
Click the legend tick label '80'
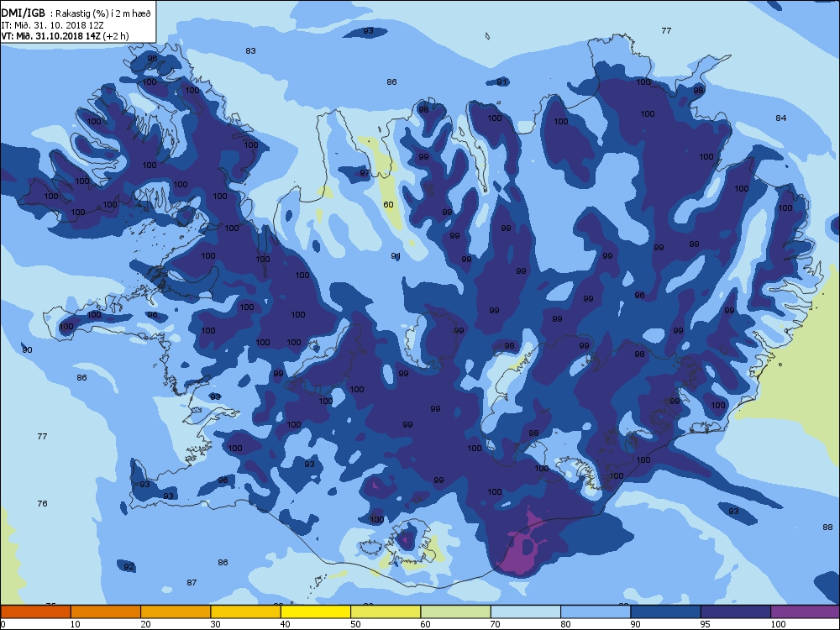tap(565, 624)
